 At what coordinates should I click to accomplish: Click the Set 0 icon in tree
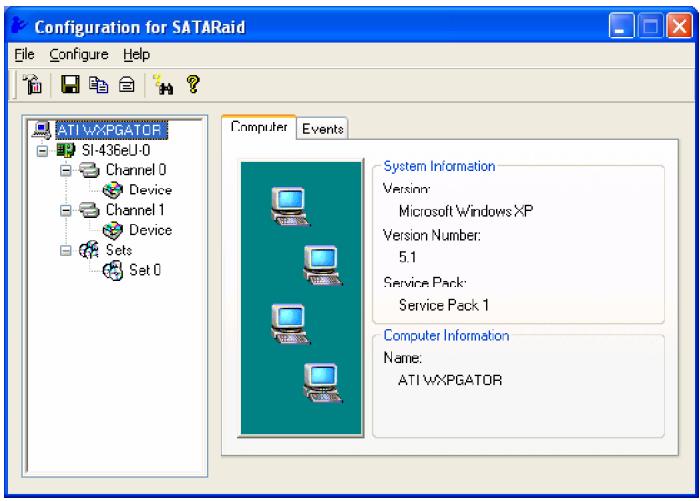(x=112, y=270)
